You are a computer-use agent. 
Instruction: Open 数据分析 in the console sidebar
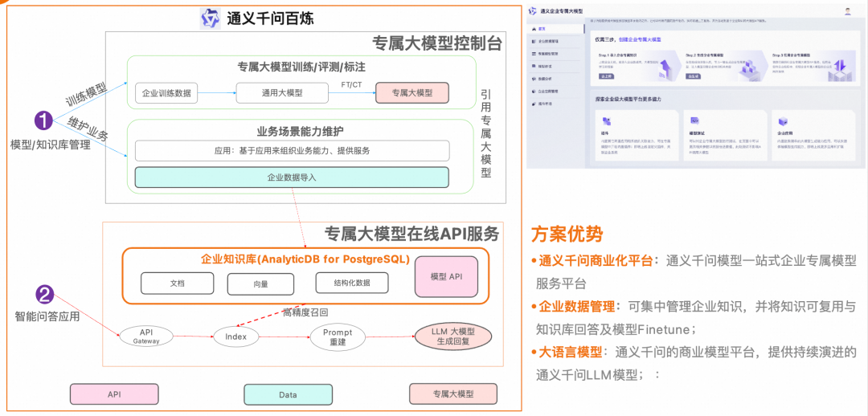click(x=545, y=79)
